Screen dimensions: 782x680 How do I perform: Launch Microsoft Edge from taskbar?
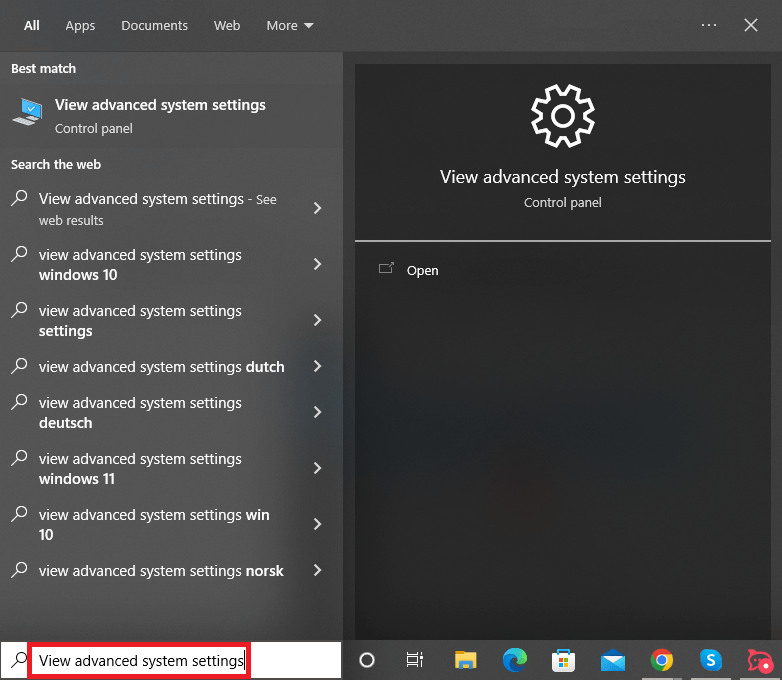click(x=515, y=660)
